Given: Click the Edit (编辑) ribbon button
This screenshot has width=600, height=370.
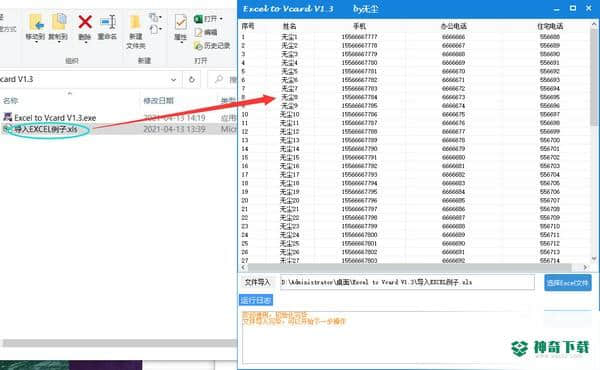Looking at the screenshot, I should [206, 32].
